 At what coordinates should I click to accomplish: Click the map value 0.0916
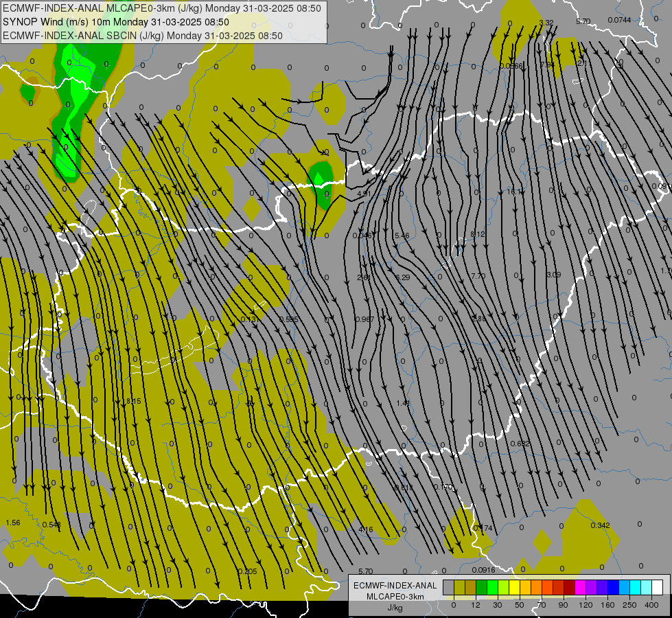(x=483, y=570)
